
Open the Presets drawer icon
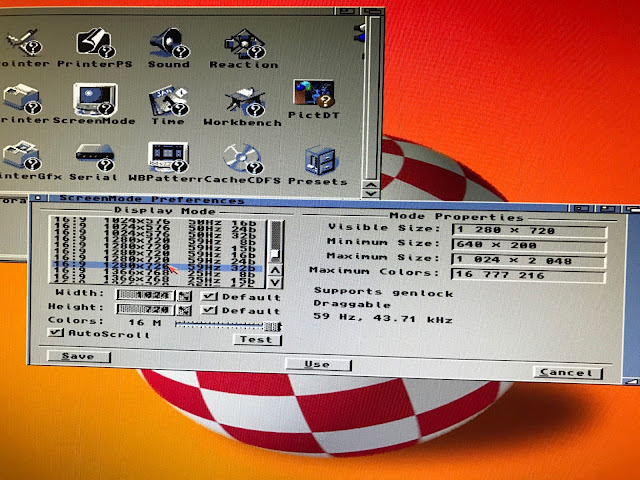pyautogui.click(x=321, y=161)
